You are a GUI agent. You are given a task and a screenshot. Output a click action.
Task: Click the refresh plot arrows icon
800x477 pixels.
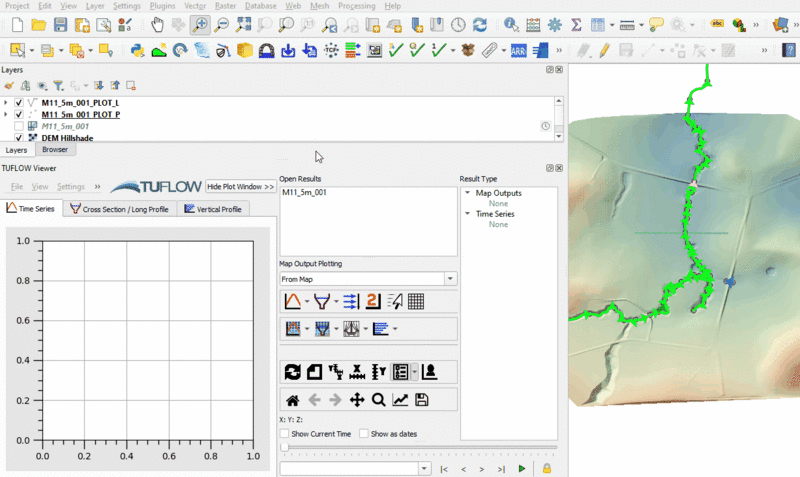tap(292, 372)
